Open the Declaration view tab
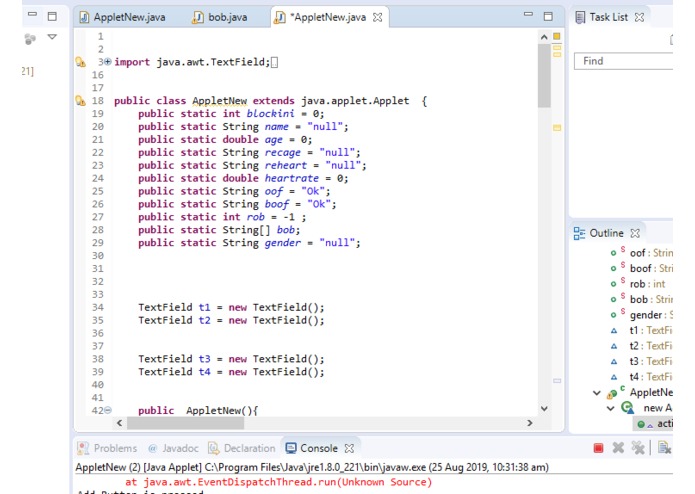695x494 pixels. coord(242,448)
